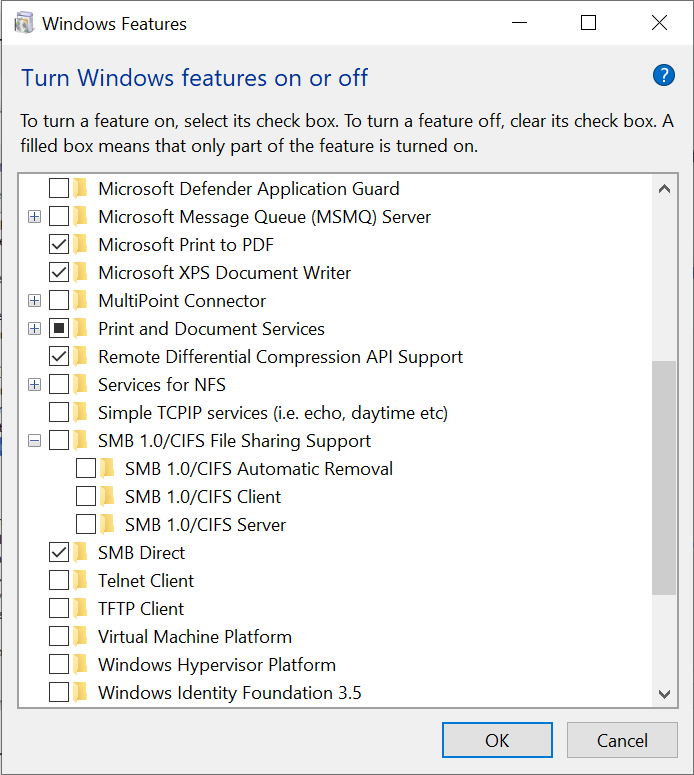Image resolution: width=694 pixels, height=775 pixels.
Task: Click the Windows Features title bar icon
Action: (24, 23)
